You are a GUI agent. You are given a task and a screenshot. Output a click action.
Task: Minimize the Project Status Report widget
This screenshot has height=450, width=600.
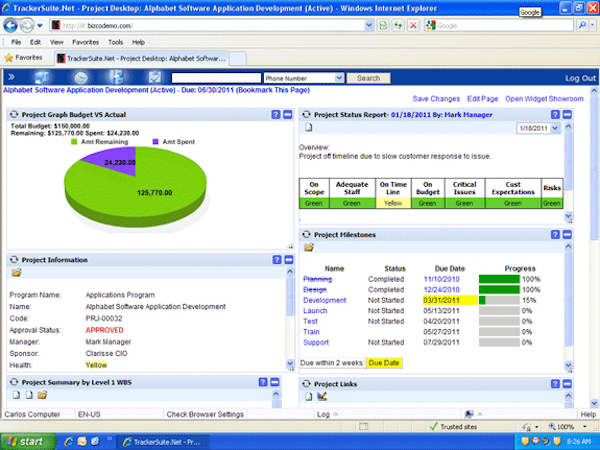(567, 114)
